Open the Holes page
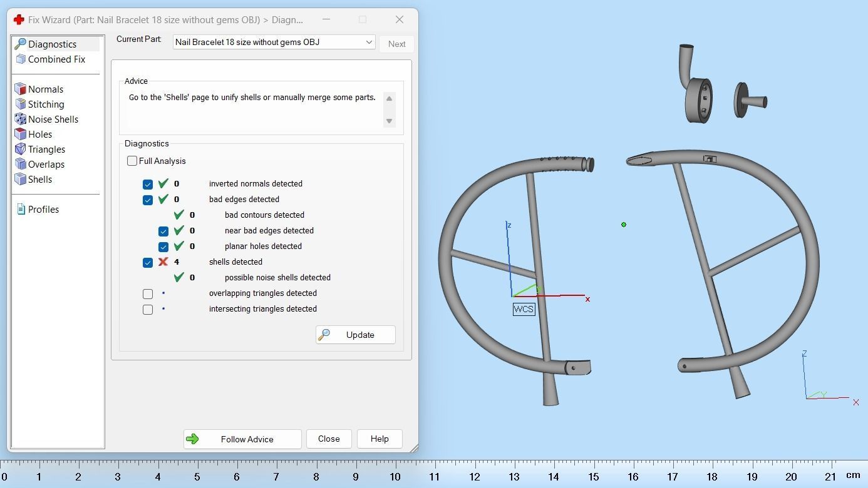The width and height of the screenshot is (868, 488). 40,135
